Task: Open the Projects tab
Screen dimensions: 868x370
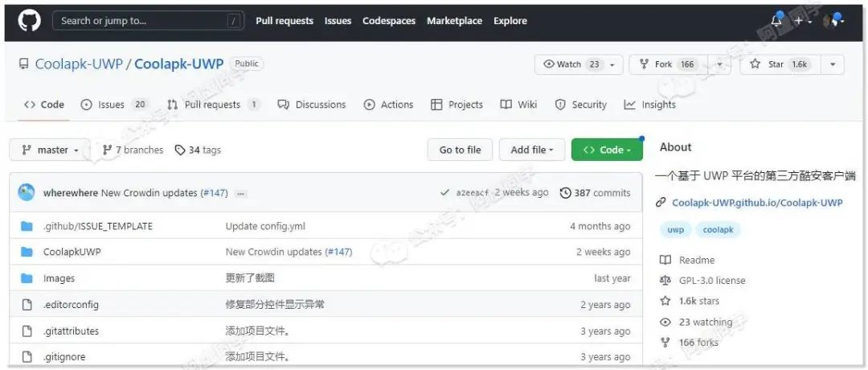Action: tap(457, 105)
